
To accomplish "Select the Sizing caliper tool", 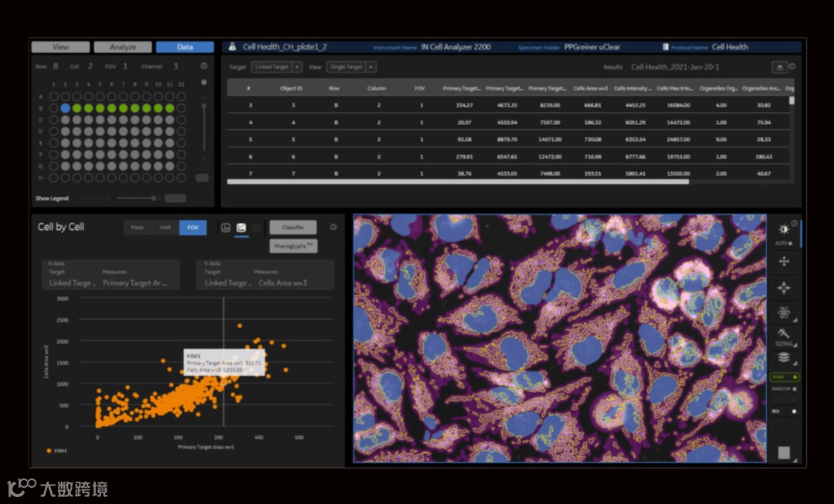I will tap(784, 333).
